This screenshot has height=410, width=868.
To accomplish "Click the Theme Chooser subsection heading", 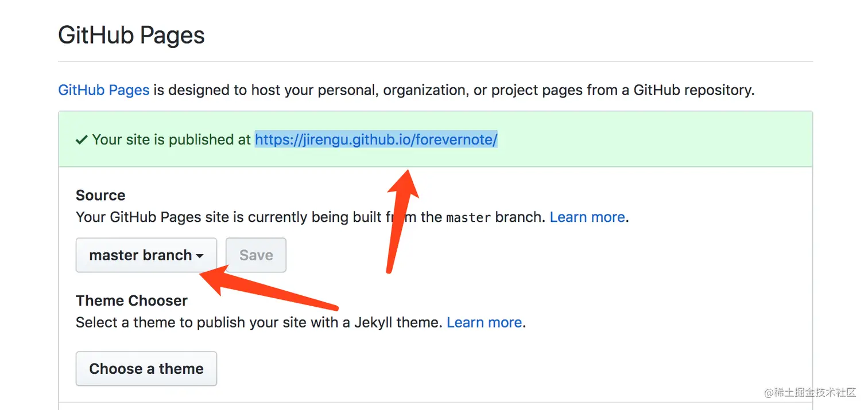I will coord(131,300).
